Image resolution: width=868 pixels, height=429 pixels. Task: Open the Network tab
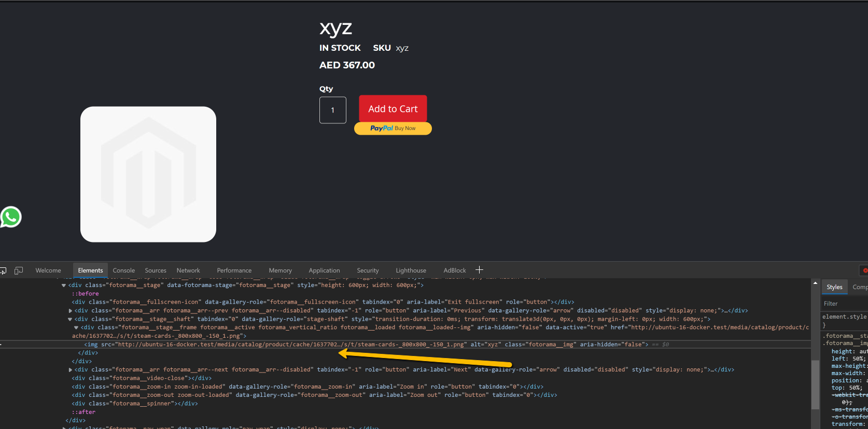188,270
